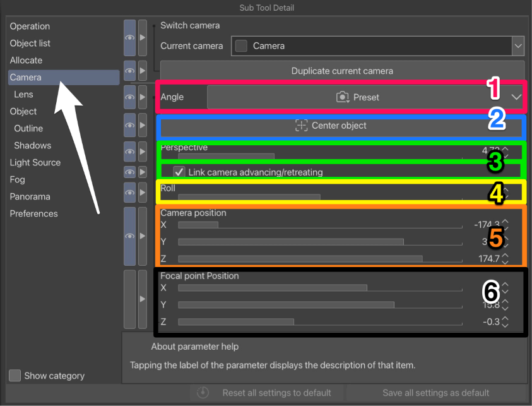Screen dimensions: 532x406
Task: Click the Focal point Position Z stepper
Action: [x=505, y=322]
